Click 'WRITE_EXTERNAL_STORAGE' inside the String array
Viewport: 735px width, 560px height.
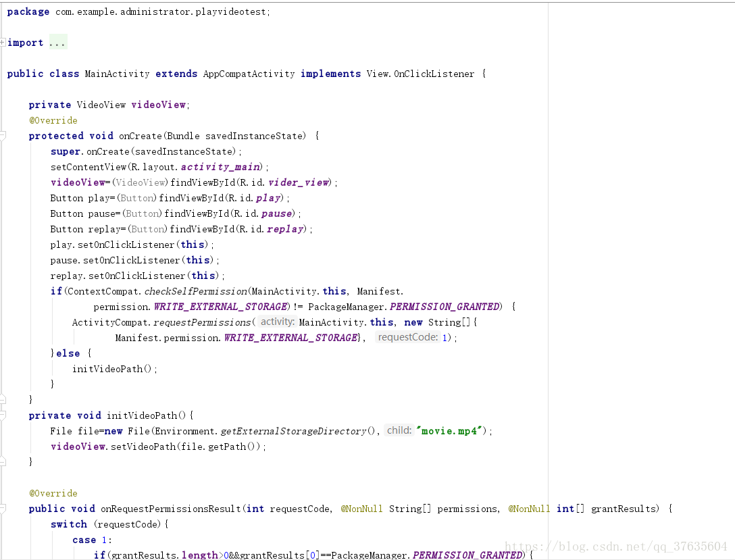click(290, 338)
